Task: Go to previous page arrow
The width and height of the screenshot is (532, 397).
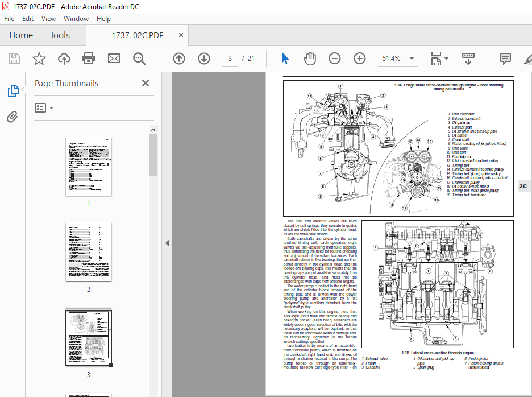Action: click(x=179, y=59)
